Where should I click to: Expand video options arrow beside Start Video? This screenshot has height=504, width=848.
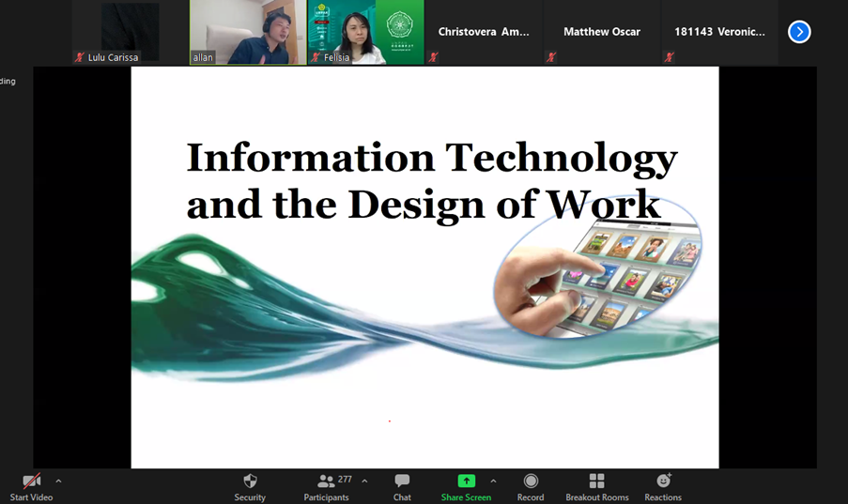click(x=58, y=481)
